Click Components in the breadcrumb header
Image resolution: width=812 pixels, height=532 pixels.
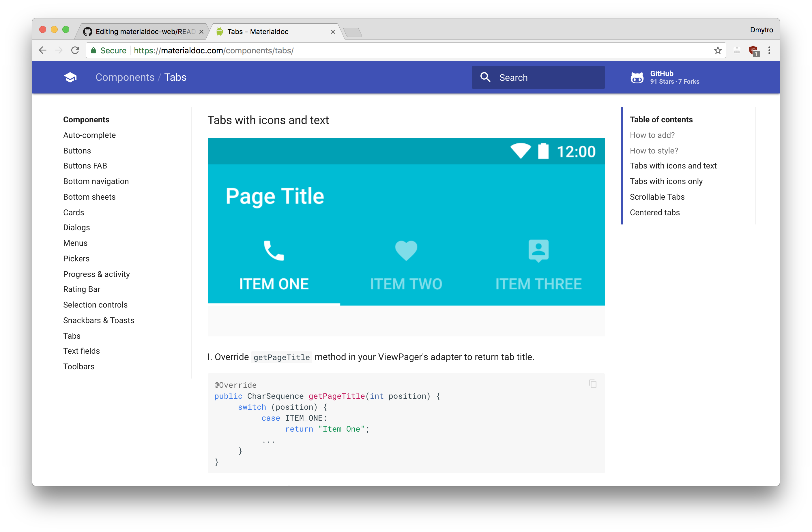pos(125,77)
